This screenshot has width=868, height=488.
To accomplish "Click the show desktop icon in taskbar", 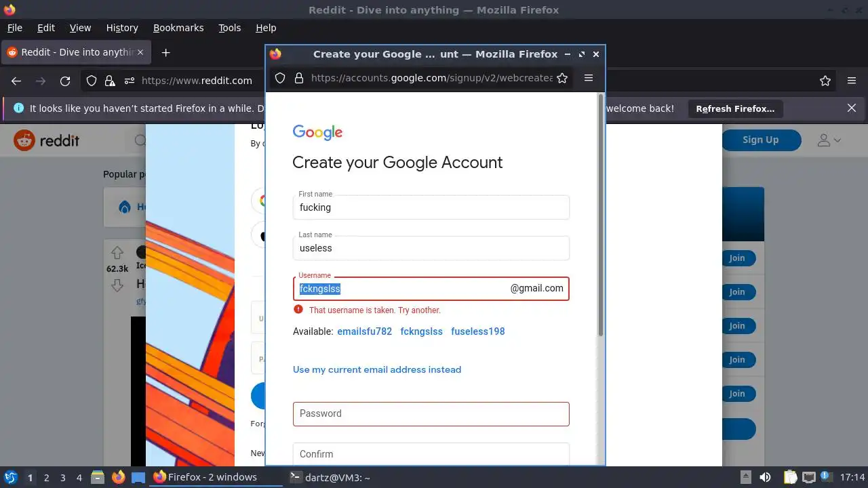I will click(138, 477).
